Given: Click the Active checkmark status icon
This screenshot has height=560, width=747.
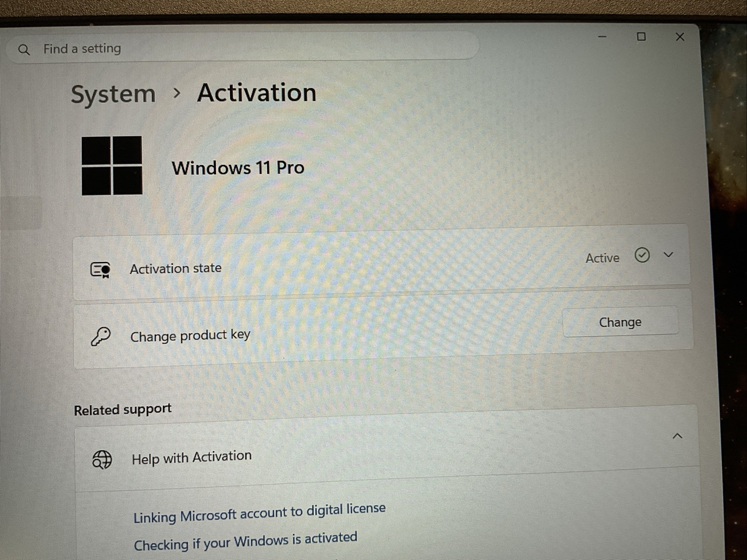Looking at the screenshot, I should click(642, 255).
